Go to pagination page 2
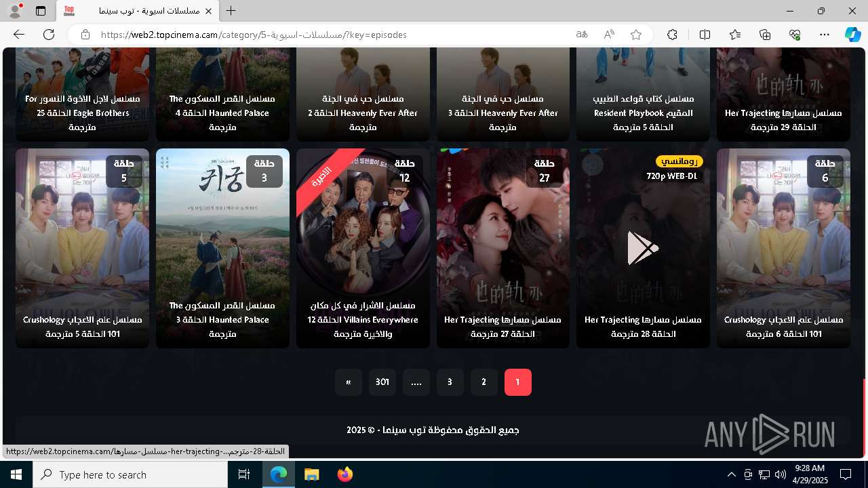The image size is (868, 488). pos(484,382)
